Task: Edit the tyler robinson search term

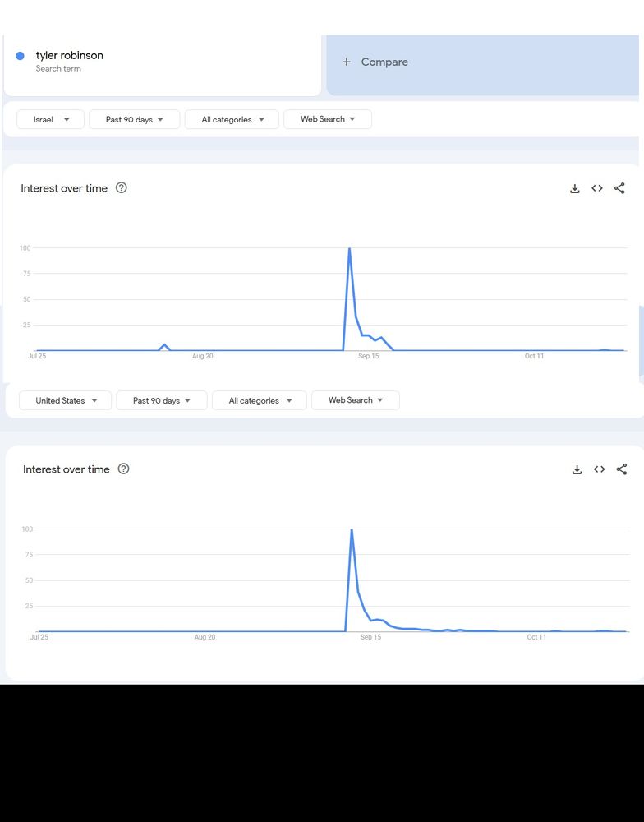Action: (x=69, y=56)
